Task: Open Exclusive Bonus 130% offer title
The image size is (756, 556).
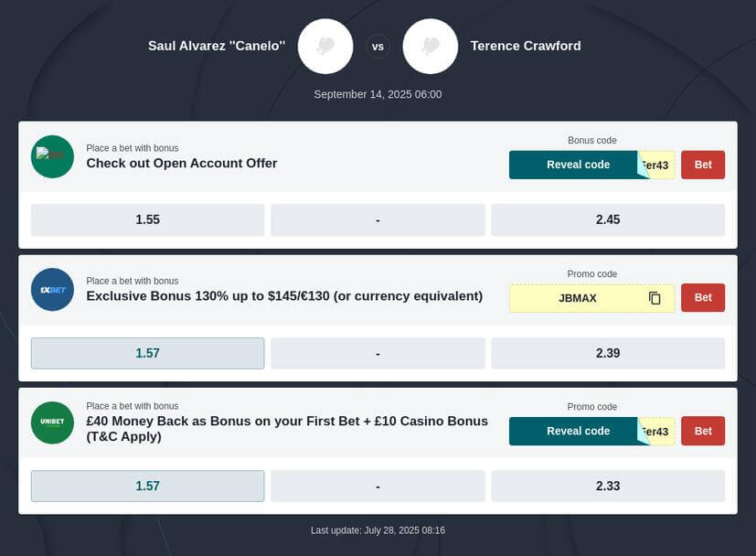Action: [284, 296]
